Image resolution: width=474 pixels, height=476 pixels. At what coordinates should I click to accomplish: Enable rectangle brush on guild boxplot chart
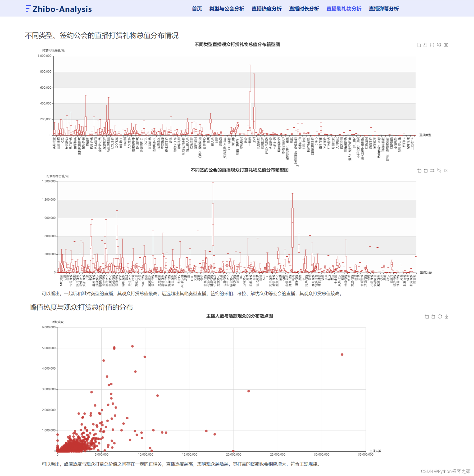click(x=432, y=171)
